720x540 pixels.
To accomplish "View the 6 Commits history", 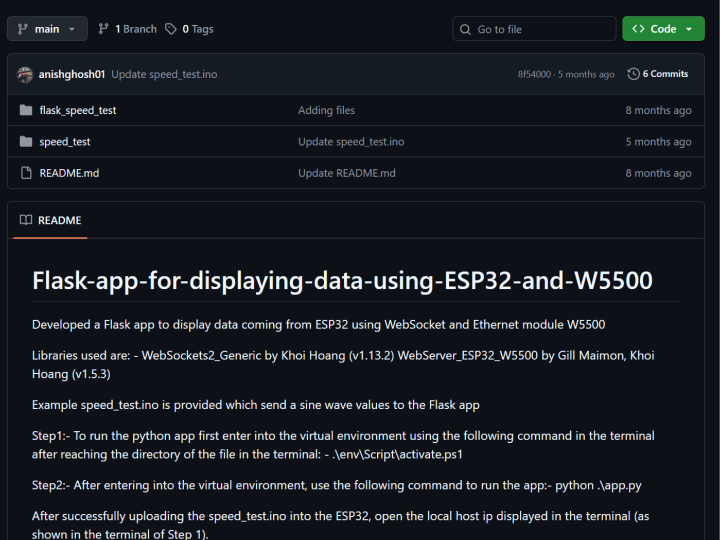I will [x=664, y=74].
